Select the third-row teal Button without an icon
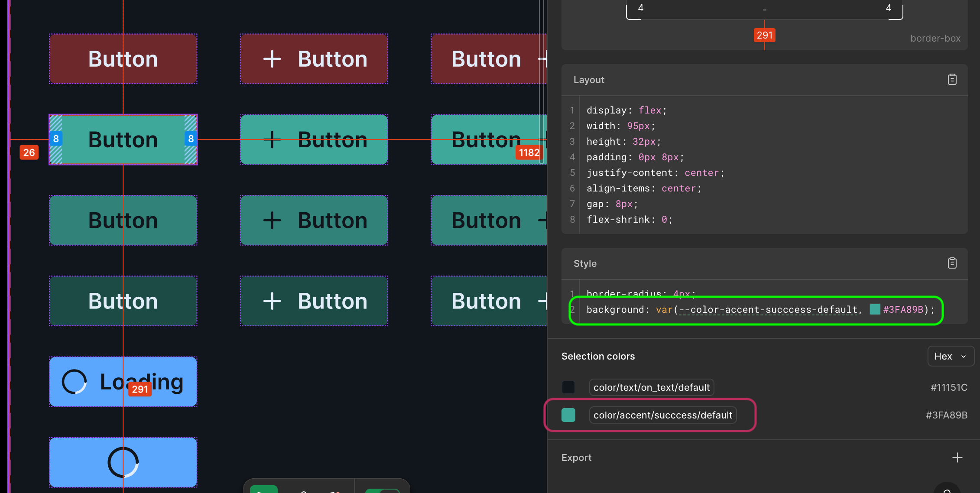 tap(123, 220)
